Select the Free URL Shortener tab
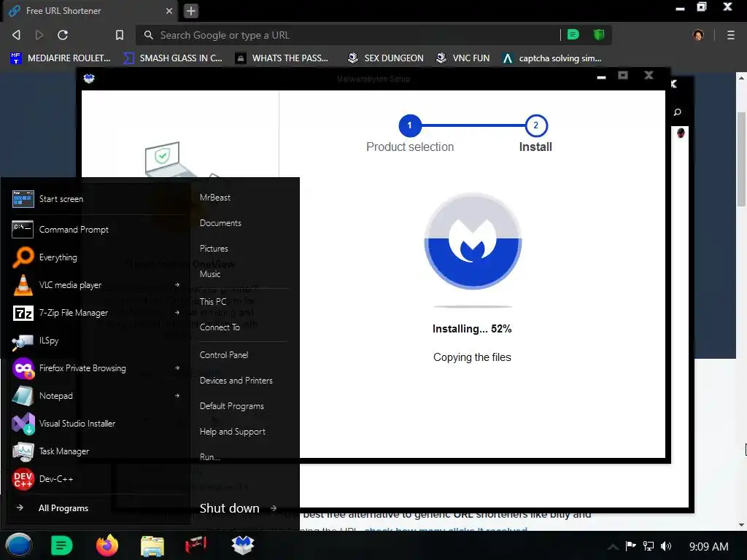The image size is (747, 560). pyautogui.click(x=90, y=10)
